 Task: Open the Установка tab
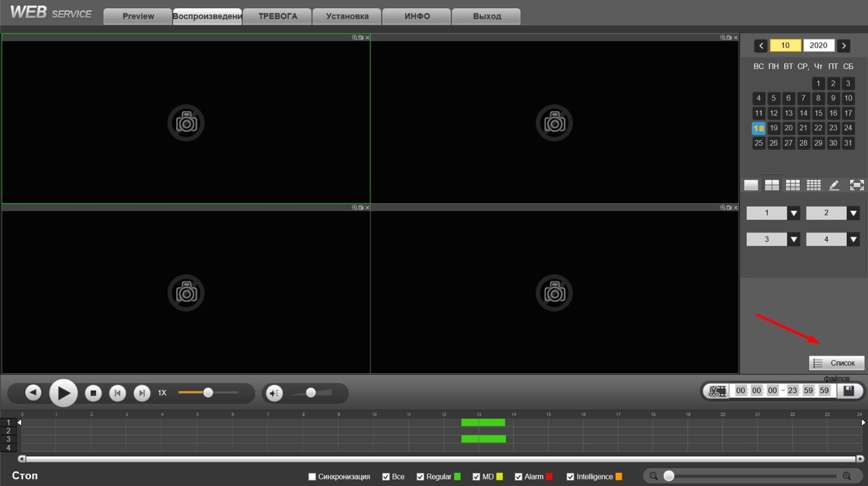pyautogui.click(x=347, y=17)
